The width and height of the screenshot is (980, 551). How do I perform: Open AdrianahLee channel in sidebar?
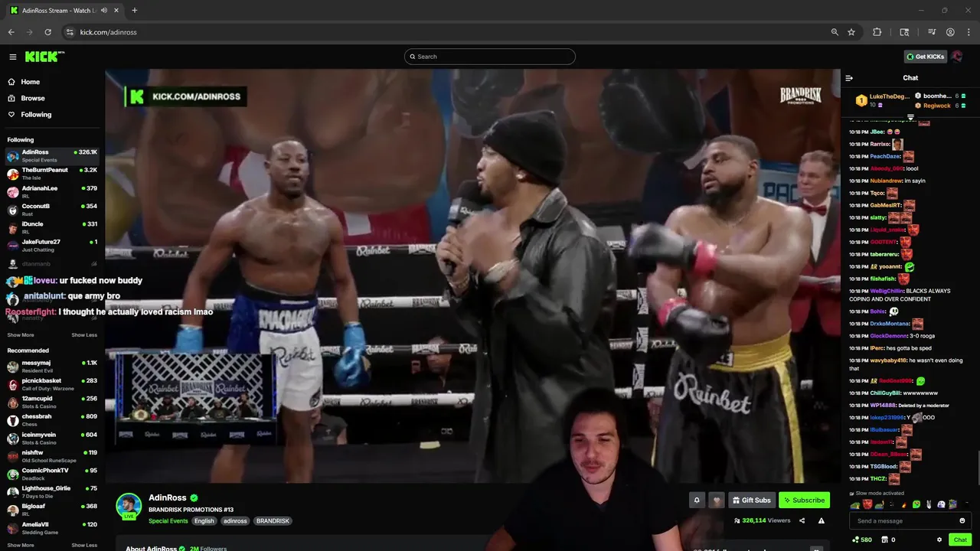click(x=52, y=191)
